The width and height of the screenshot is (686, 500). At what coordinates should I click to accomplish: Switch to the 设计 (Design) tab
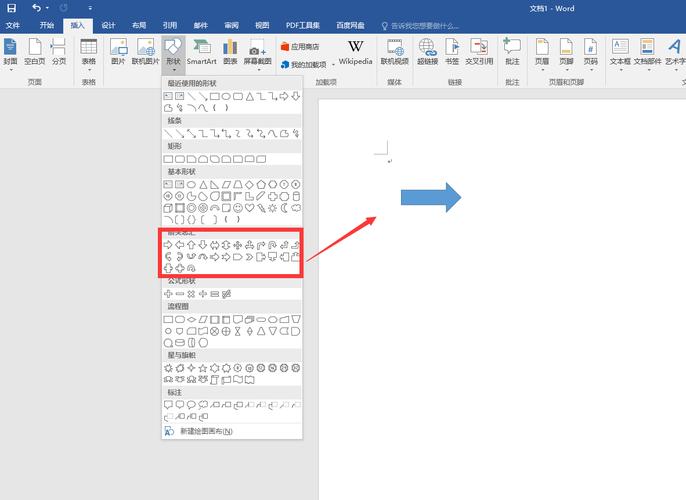[x=108, y=25]
